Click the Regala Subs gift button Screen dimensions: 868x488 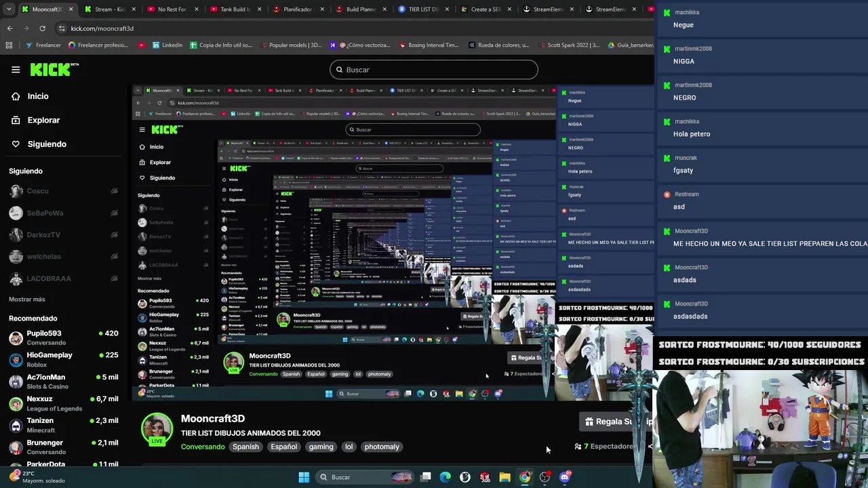616,422
